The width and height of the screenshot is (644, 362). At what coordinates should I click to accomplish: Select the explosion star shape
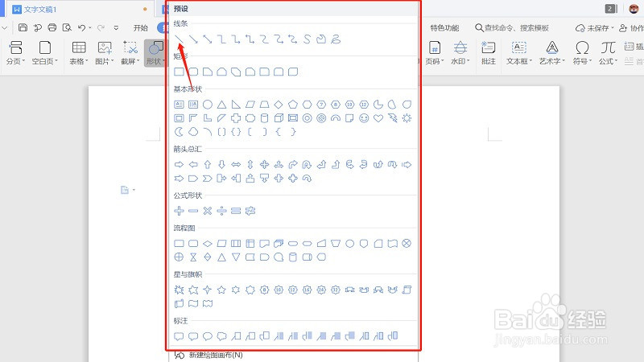pyautogui.click(x=179, y=290)
